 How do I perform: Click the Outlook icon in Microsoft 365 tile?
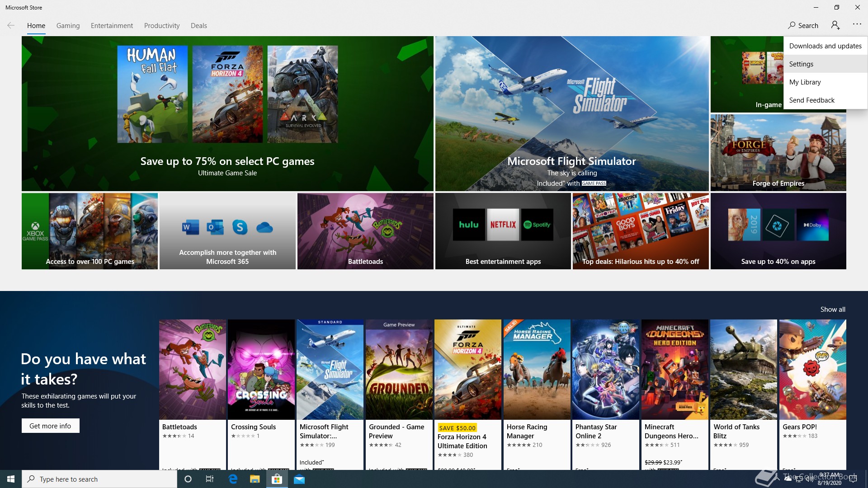[x=215, y=227]
